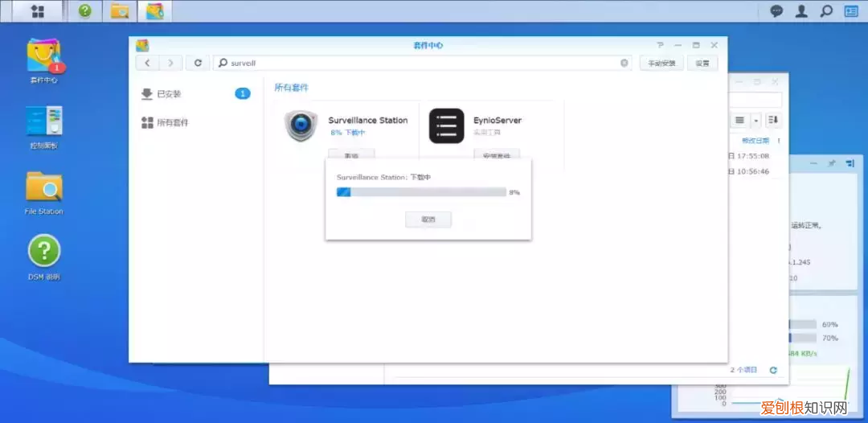Focus the File Station search box
The height and width of the screenshot is (423, 868).
click(x=755, y=101)
